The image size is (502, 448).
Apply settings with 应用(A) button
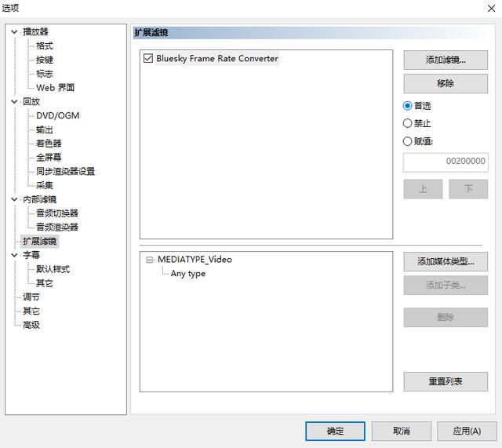pos(467,431)
